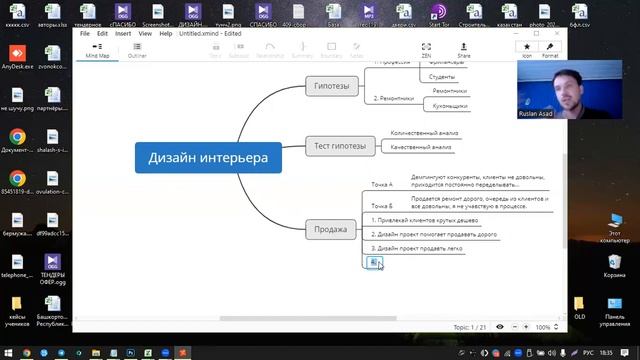Select the Кухонщики subtopic
640x360 pixels.
(450, 106)
